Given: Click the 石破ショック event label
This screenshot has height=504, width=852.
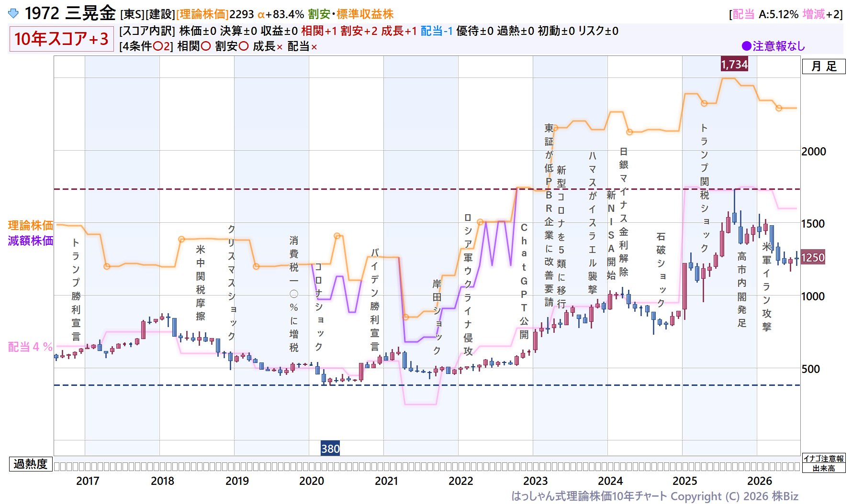Looking at the screenshot, I should point(661,270).
